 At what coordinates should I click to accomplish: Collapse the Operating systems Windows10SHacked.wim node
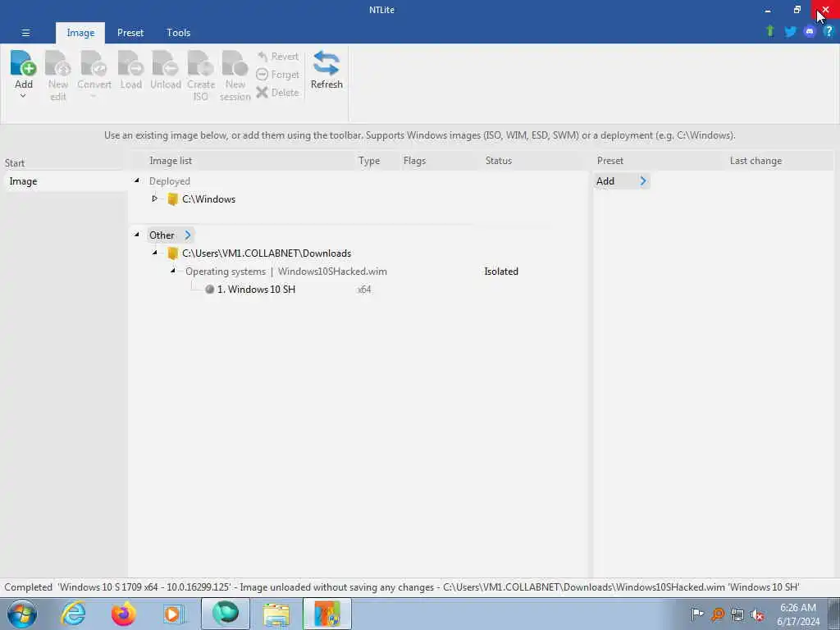coord(172,271)
